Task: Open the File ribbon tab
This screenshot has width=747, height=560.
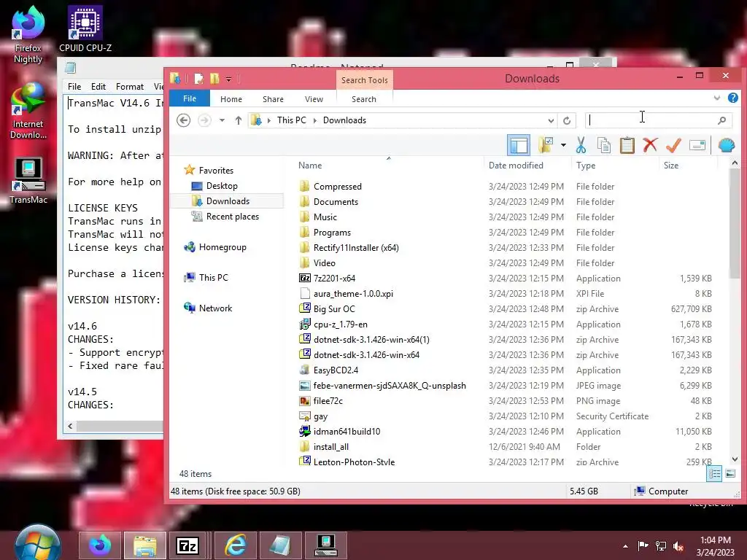Action: coord(190,98)
